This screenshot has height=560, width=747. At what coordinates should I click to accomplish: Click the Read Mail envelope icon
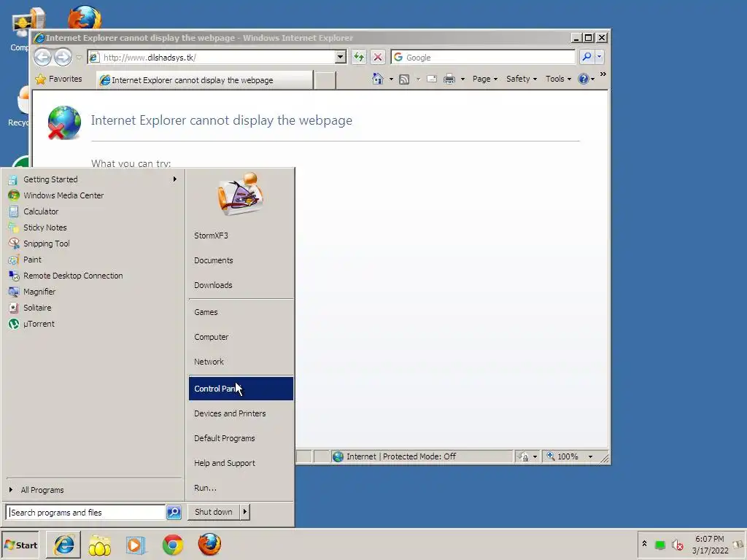[432, 79]
